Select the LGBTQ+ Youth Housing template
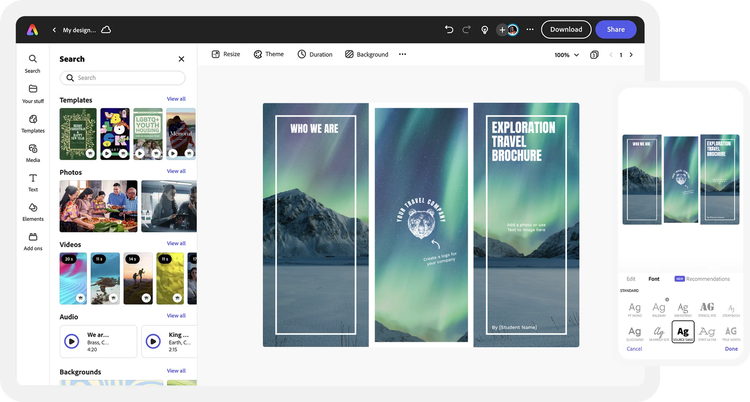The height and width of the screenshot is (402, 750). point(148,134)
